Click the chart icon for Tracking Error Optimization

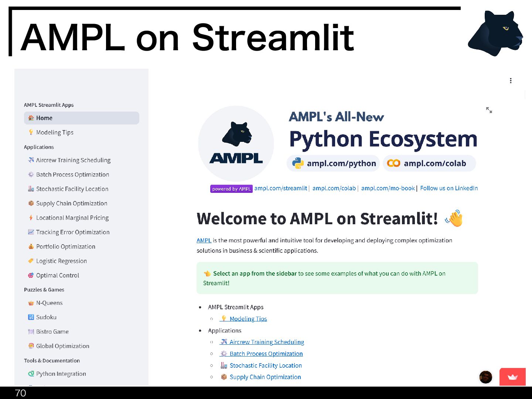[x=31, y=232]
